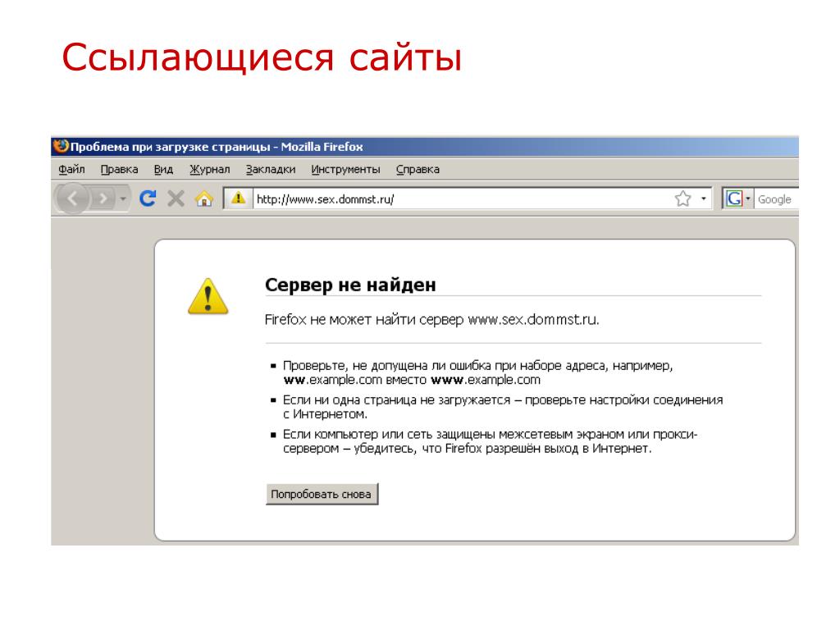The width and height of the screenshot is (840, 630).
Task: Click into the Google search field
Action: point(777,199)
